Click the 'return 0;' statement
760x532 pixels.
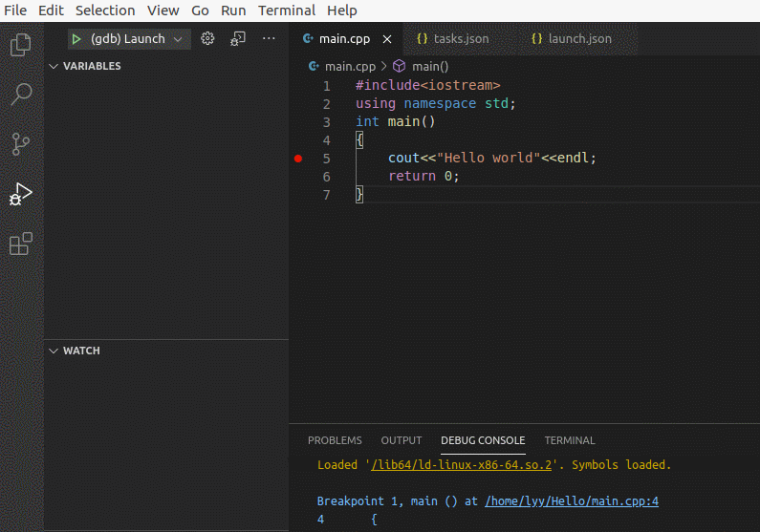(x=423, y=176)
